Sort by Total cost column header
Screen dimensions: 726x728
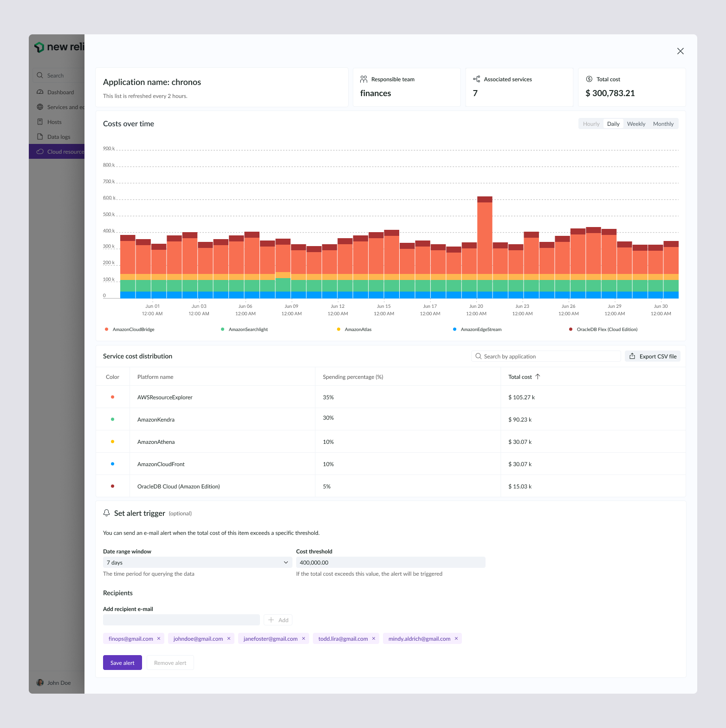(x=524, y=377)
